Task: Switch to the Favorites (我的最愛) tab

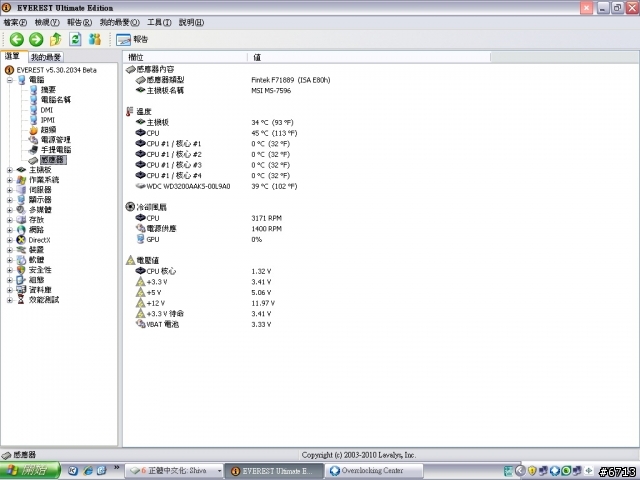Action: pyautogui.click(x=46, y=57)
